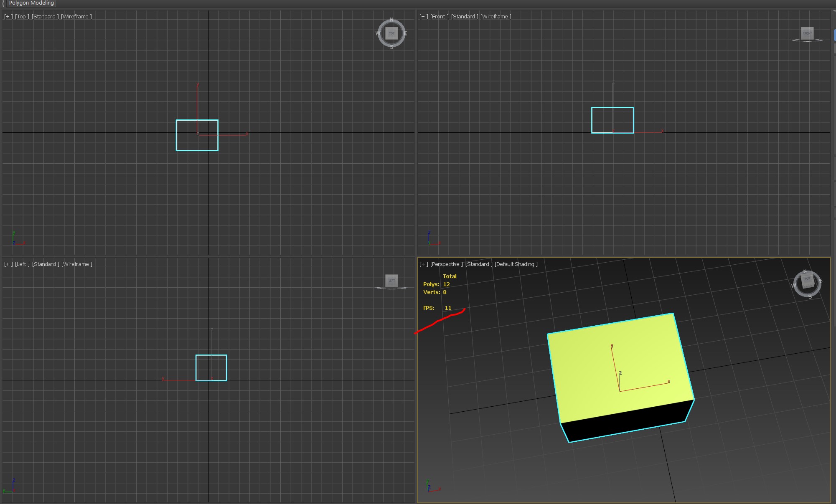Click the [Perspective] viewport label

click(446, 264)
